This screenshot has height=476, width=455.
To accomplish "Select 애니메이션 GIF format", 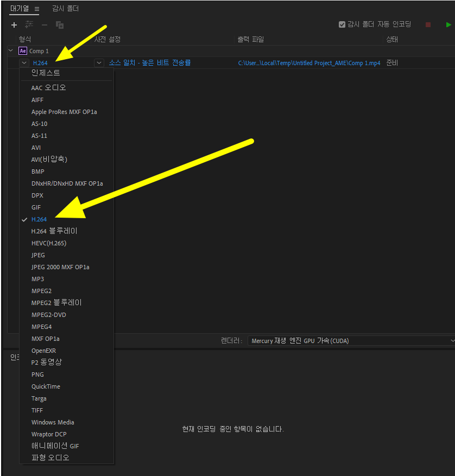I will [67, 446].
